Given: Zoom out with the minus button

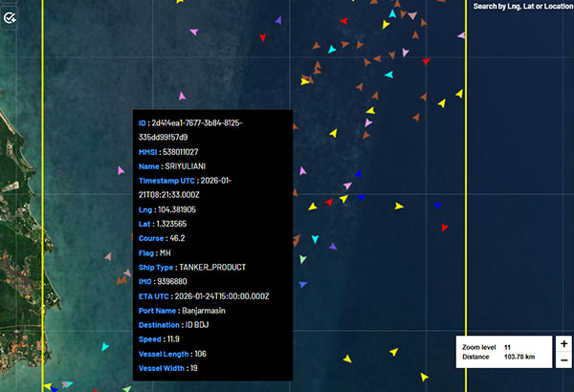Looking at the screenshot, I should click(563, 359).
